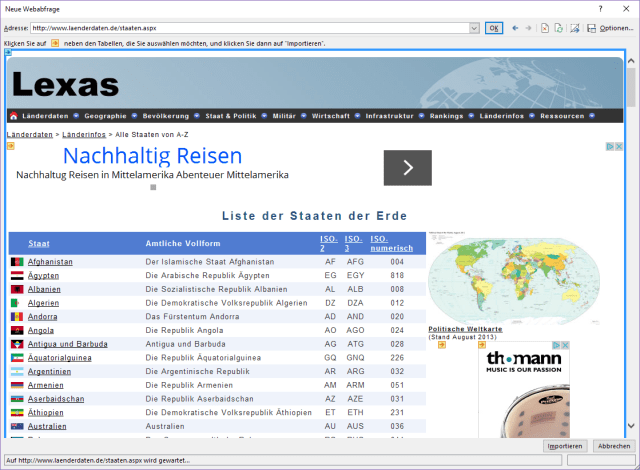Screen dimensions: 640x470
Task: Click the help question mark in the title bar
Action: (600, 9)
